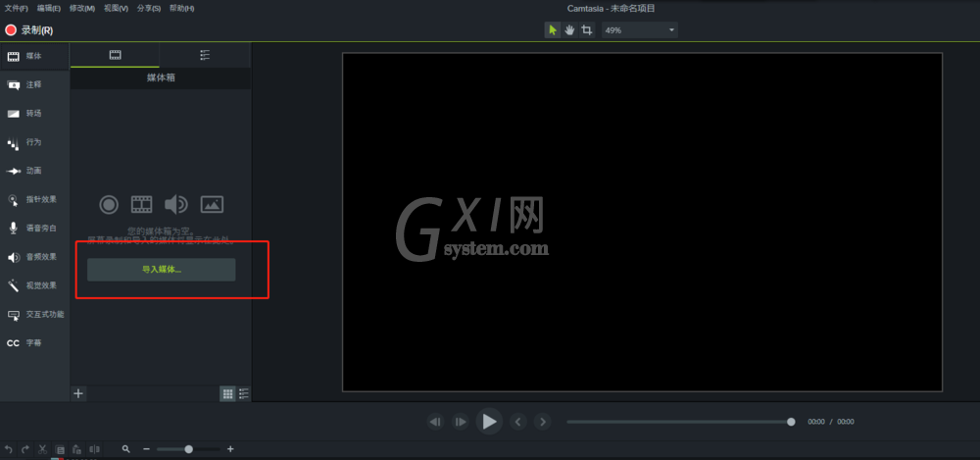
Task: Click the large Play button
Action: tap(489, 422)
